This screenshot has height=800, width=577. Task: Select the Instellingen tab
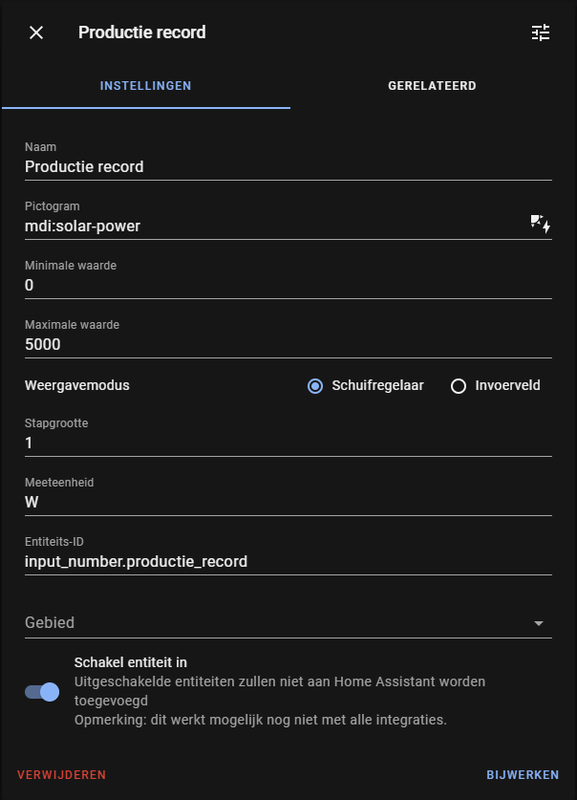[146, 86]
